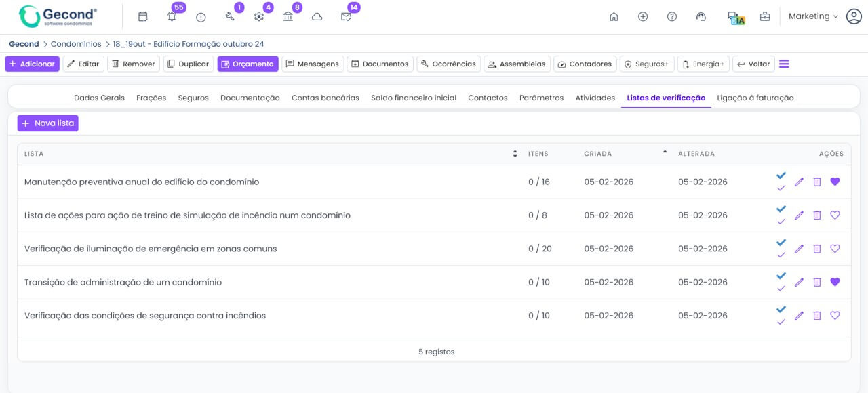
Task: Click the wrench icon with badge 1
Action: pos(230,16)
